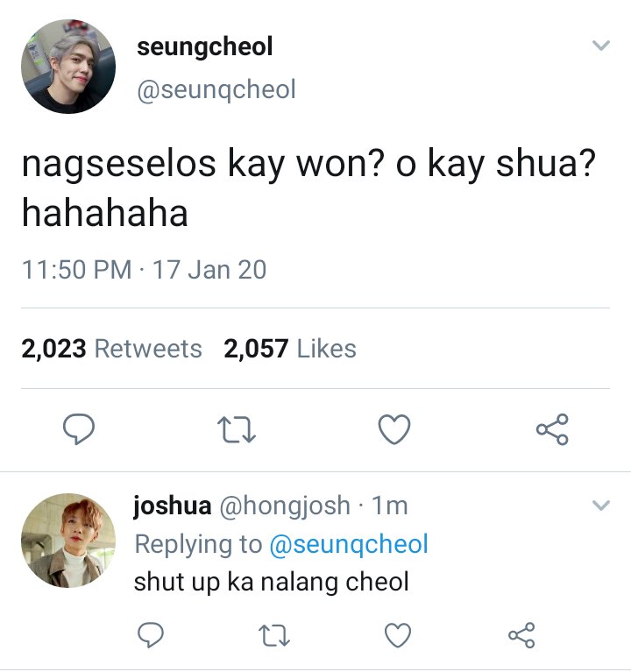Follow the blue @seunqcheol mention link
The width and height of the screenshot is (631, 672).
pos(349,544)
